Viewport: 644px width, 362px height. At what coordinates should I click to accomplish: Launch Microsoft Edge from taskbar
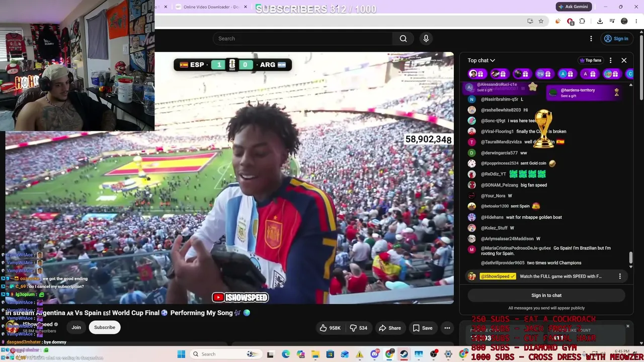(286, 354)
